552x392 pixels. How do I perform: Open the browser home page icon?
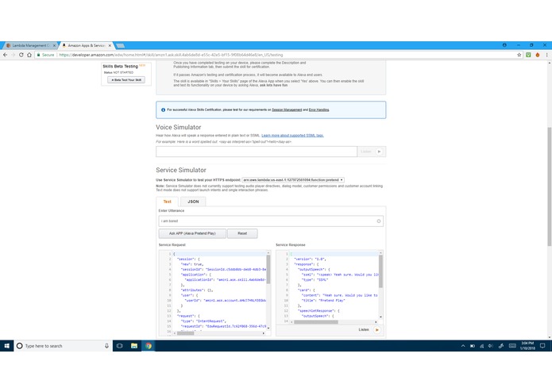[x=29, y=55]
